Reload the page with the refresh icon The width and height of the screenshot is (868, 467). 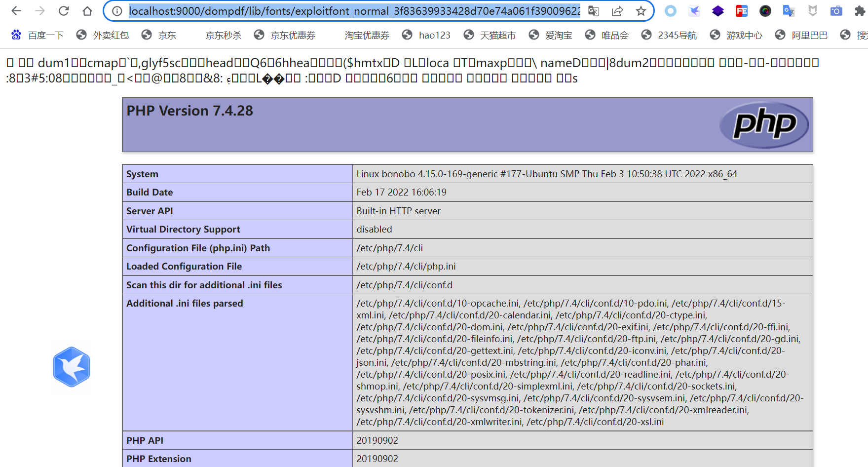tap(64, 11)
